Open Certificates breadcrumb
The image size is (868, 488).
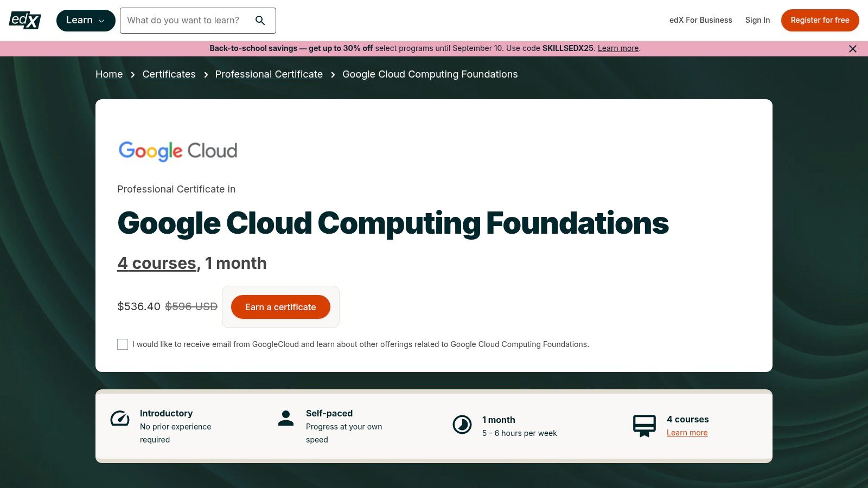pyautogui.click(x=169, y=74)
